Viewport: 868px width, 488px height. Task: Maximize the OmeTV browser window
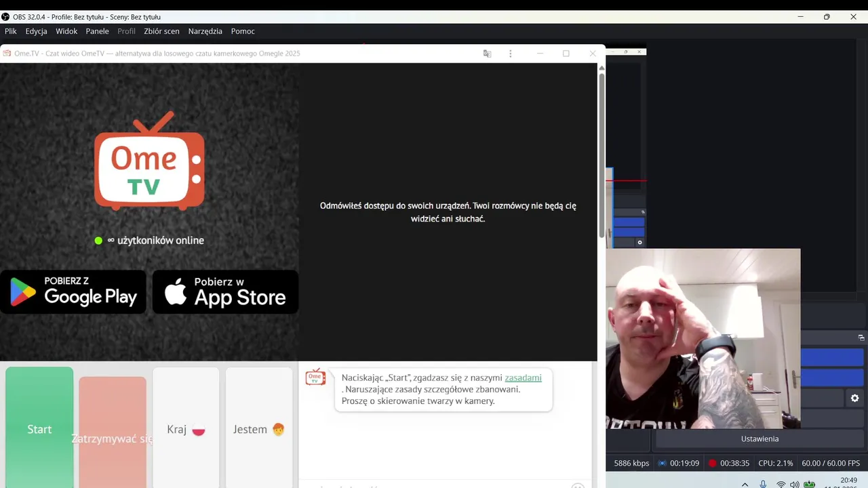[x=566, y=54]
